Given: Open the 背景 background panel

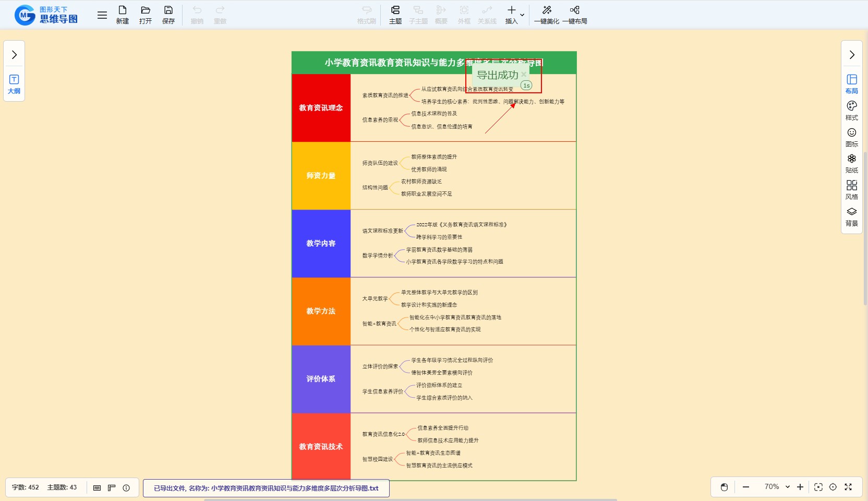Looking at the screenshot, I should (x=852, y=216).
